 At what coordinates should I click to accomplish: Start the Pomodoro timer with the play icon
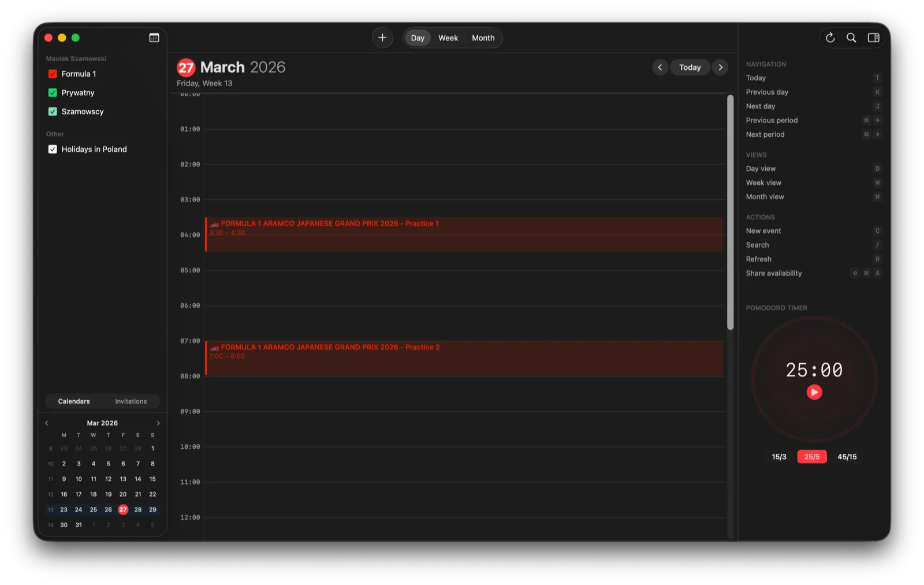[x=814, y=392]
